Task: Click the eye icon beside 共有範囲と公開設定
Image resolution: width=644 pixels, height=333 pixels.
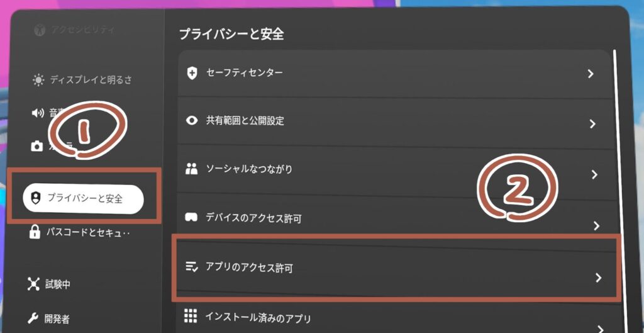Action: 192,120
